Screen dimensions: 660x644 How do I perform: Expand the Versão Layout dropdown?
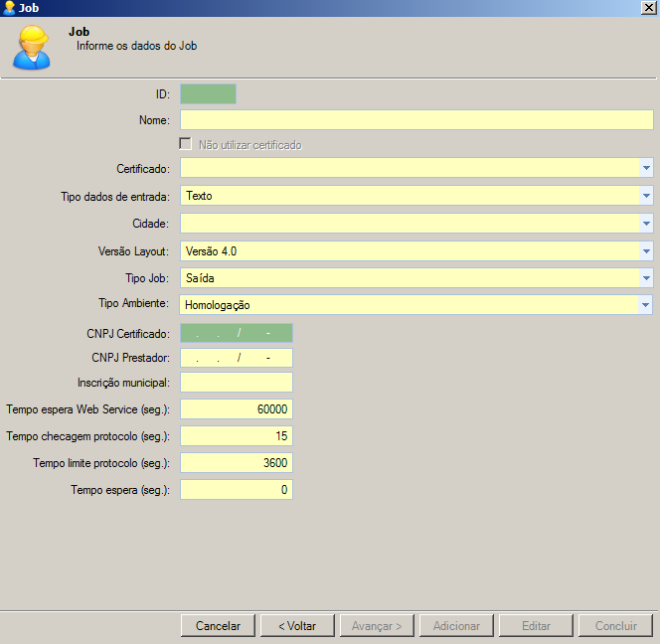tap(646, 251)
